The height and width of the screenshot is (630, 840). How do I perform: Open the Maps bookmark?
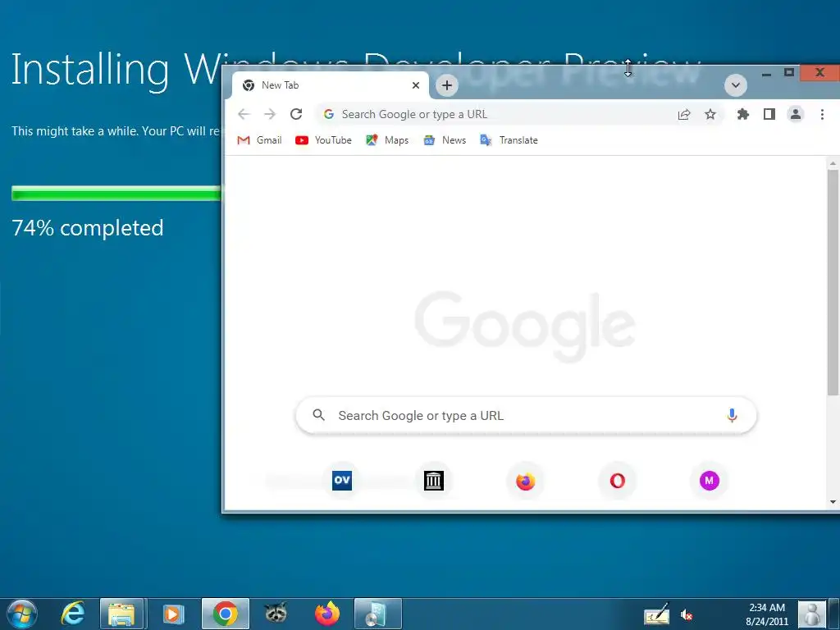[x=387, y=140]
